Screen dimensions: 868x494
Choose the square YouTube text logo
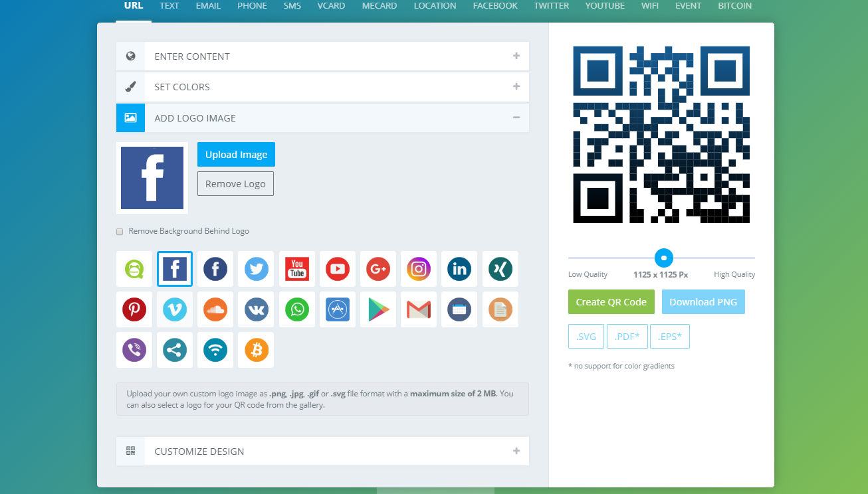[297, 269]
